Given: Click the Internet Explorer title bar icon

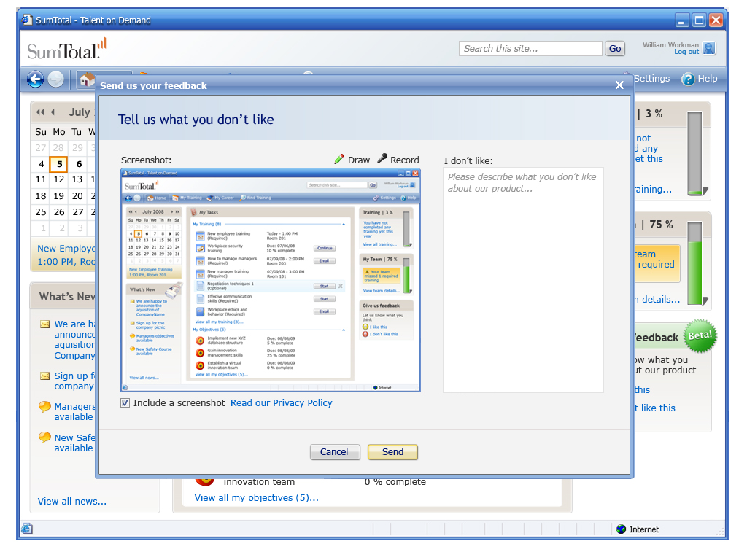Looking at the screenshot, I should coord(27,20).
